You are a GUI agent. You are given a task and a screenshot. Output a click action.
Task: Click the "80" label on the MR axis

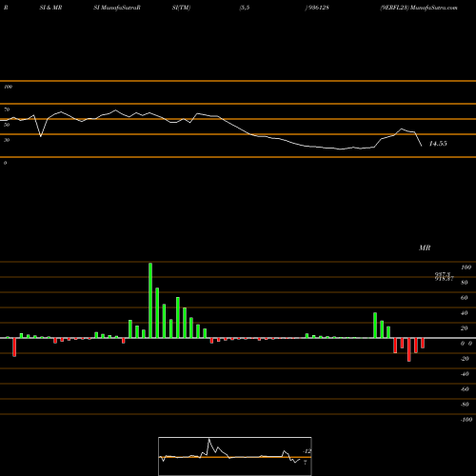pos(465,283)
